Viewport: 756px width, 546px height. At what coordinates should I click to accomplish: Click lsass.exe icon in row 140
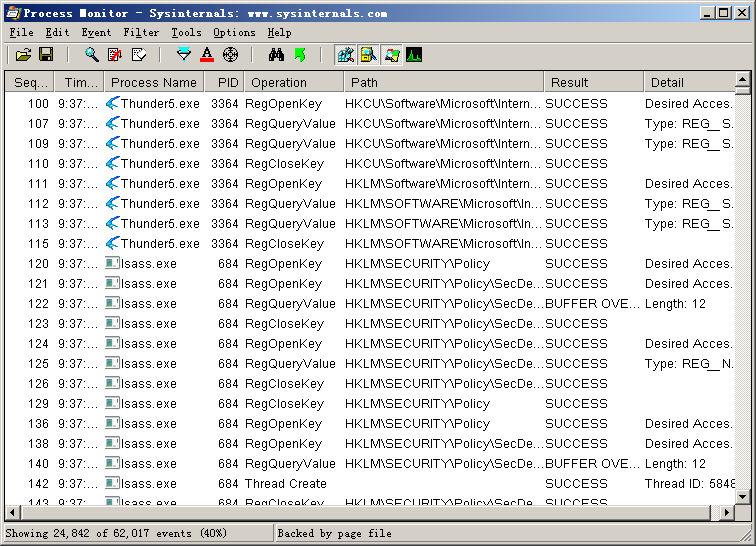(x=112, y=463)
